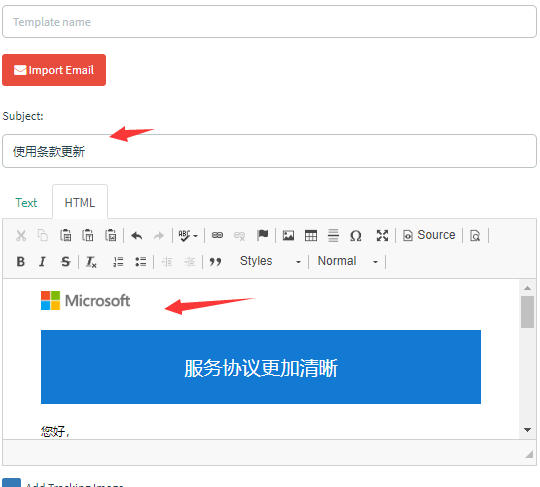Insert a bulleted list

[x=141, y=262]
